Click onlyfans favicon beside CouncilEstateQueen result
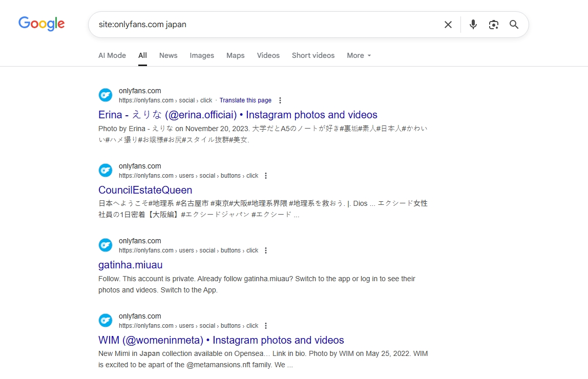 click(106, 170)
